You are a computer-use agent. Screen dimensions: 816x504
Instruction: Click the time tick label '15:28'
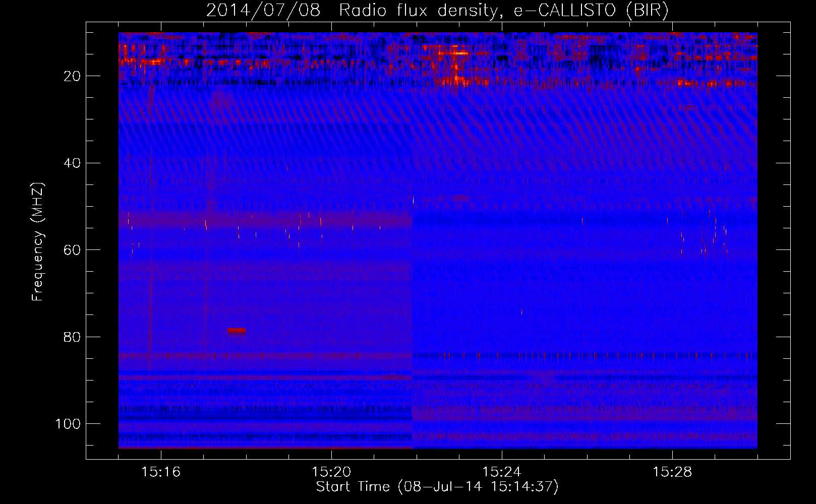[x=672, y=472]
